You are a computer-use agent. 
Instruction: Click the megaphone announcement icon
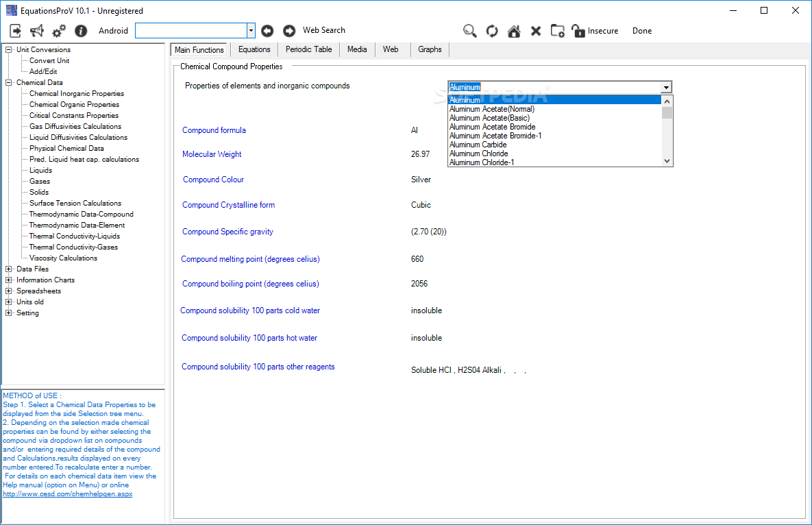[37, 31]
